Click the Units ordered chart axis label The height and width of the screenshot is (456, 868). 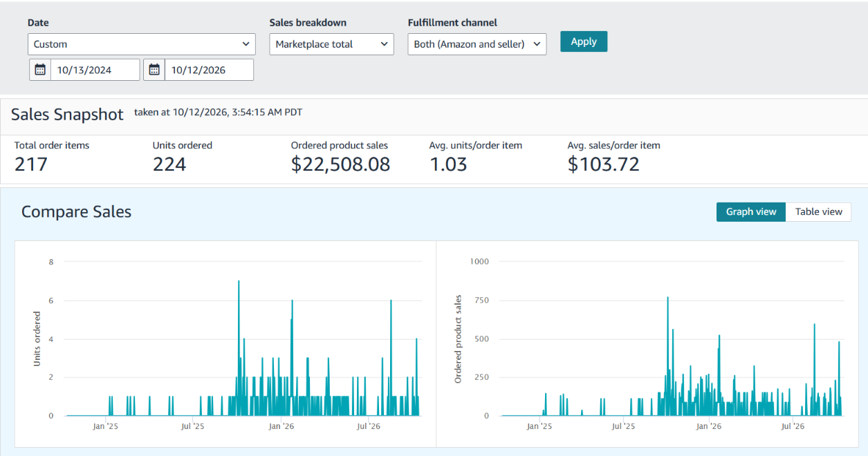(37, 339)
